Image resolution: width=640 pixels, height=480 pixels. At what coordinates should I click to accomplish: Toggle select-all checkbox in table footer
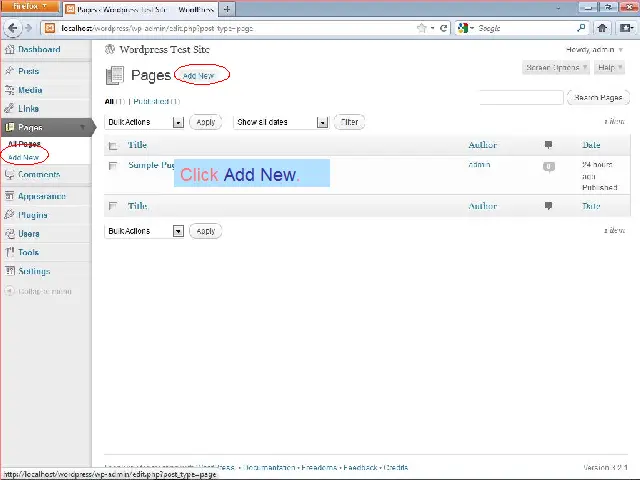click(113, 206)
